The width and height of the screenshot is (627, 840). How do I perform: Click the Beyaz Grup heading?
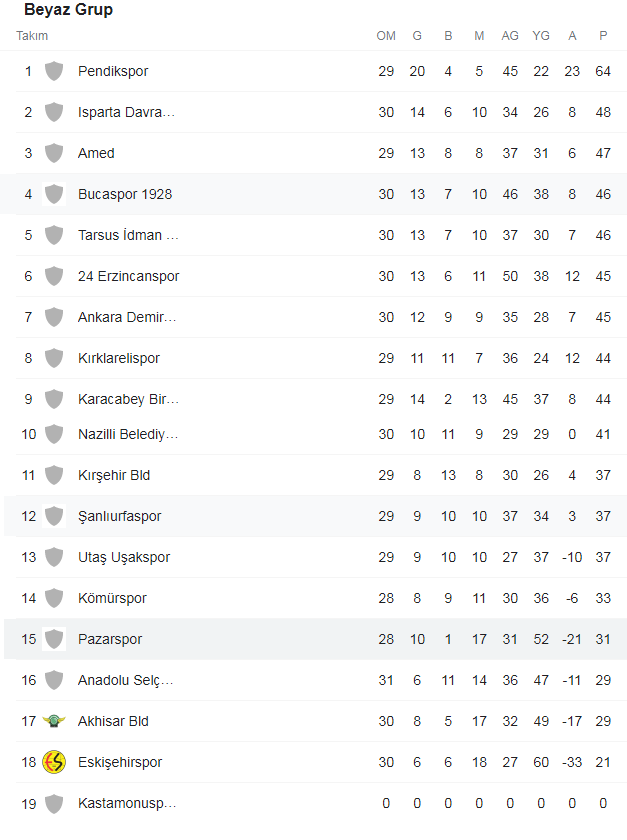coord(68,10)
